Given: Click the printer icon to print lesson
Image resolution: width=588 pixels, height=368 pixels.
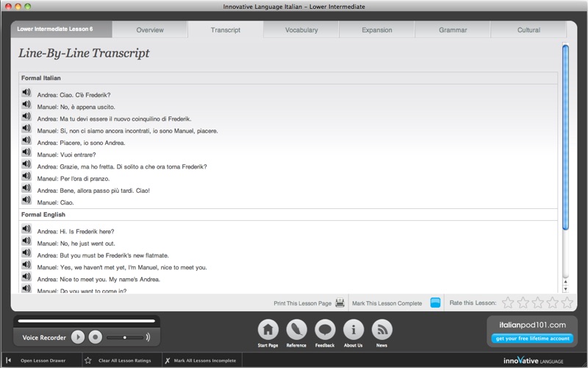Looking at the screenshot, I should 340,302.
